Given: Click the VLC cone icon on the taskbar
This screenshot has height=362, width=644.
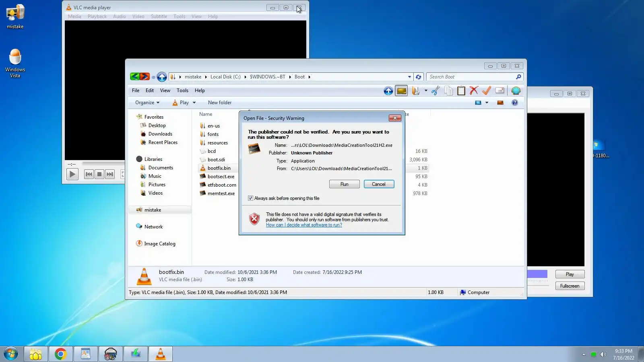Looking at the screenshot, I should (161, 354).
